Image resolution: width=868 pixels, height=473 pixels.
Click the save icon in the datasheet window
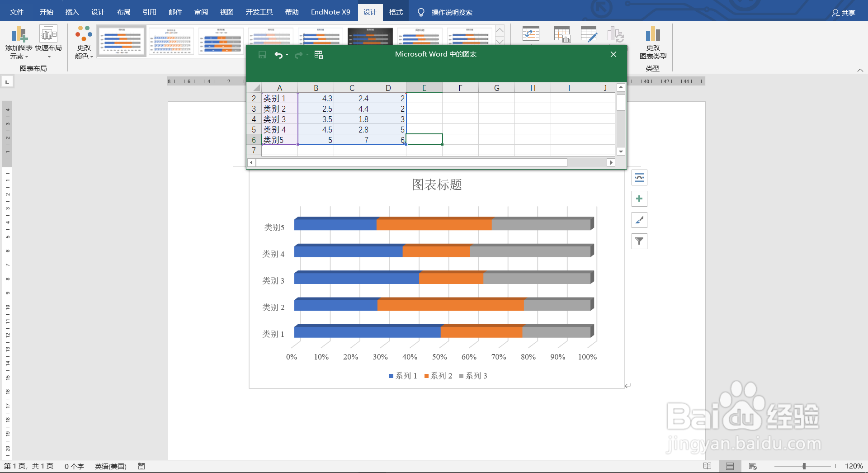pyautogui.click(x=262, y=55)
